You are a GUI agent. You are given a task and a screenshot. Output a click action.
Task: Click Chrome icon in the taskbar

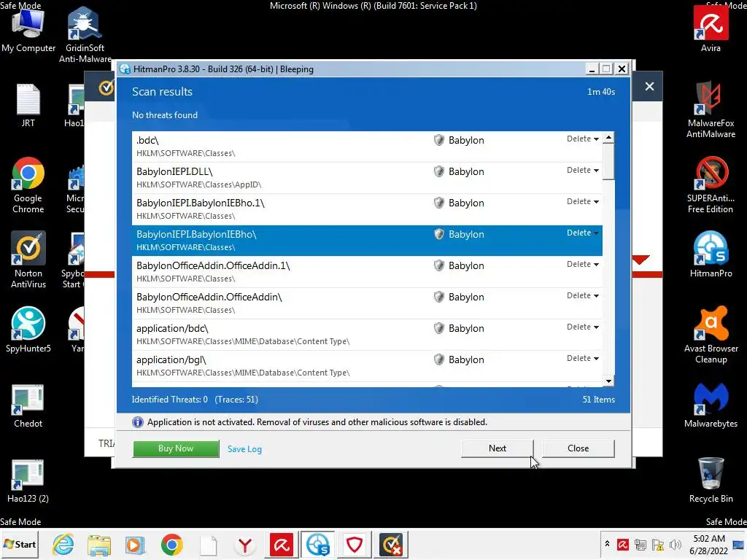(171, 544)
